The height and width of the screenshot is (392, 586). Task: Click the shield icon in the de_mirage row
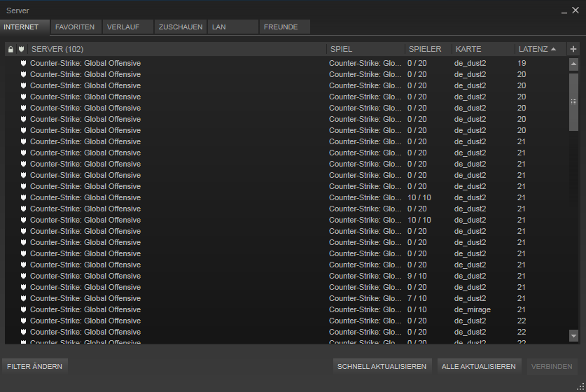(x=23, y=309)
